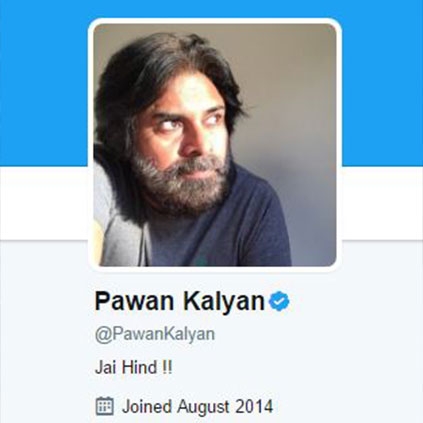Click the display name Pawan Kalyan
423x423 pixels.
tap(180, 302)
